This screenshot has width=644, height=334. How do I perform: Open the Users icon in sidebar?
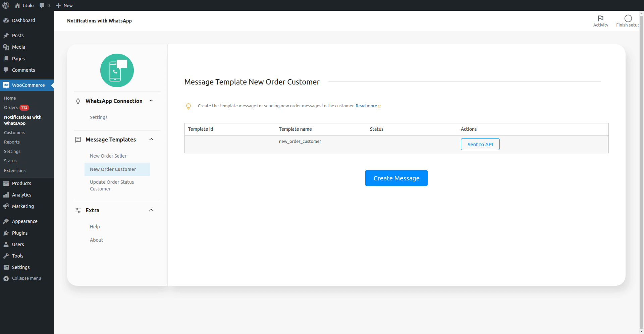[6, 244]
